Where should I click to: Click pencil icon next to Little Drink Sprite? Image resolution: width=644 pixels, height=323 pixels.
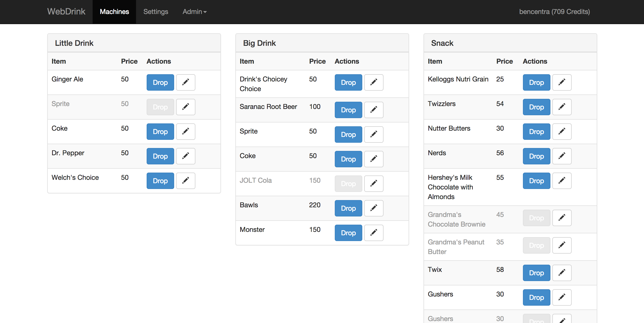pos(185,107)
